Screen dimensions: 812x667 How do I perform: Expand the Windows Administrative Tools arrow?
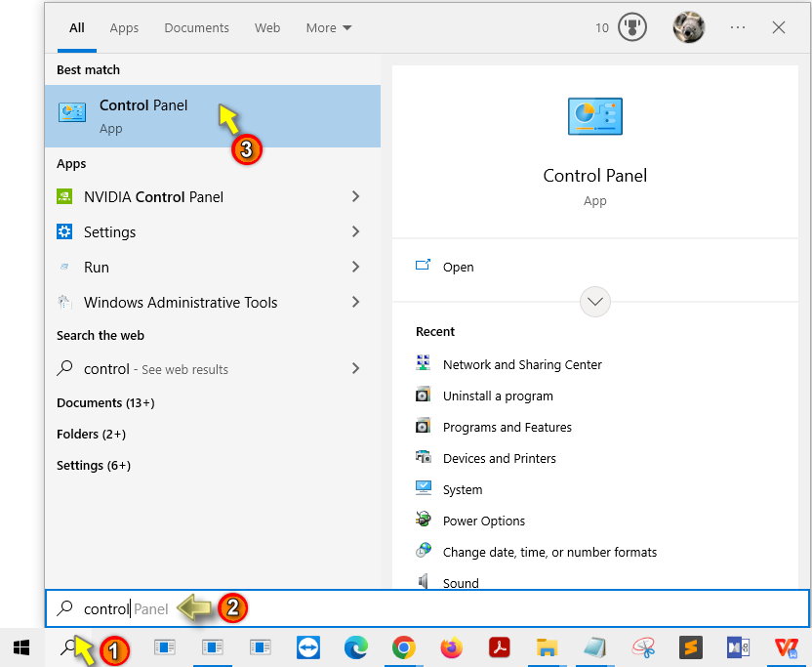pos(355,302)
